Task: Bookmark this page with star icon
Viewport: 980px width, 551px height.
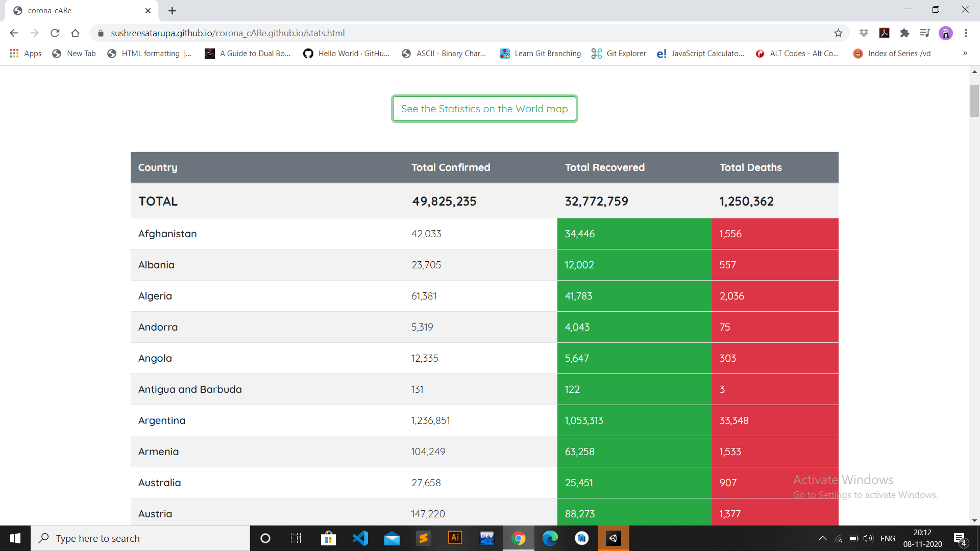Action: [x=838, y=33]
